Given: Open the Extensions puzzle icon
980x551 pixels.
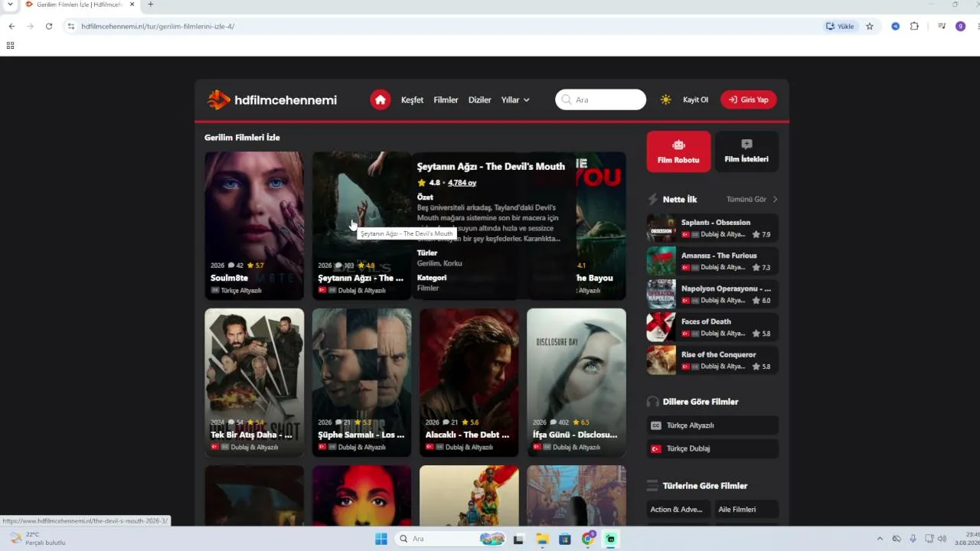Looking at the screenshot, I should point(914,26).
